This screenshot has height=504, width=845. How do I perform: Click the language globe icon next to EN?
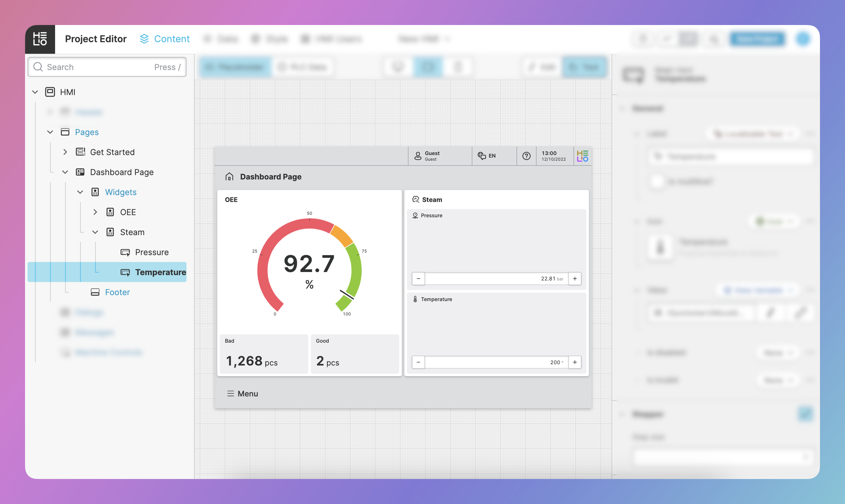click(481, 156)
